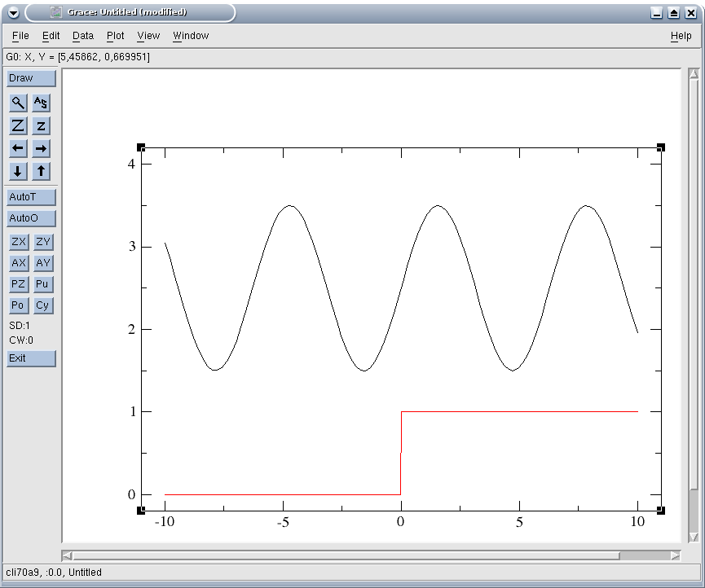Click the AutoO button
705x588 pixels.
click(x=31, y=218)
